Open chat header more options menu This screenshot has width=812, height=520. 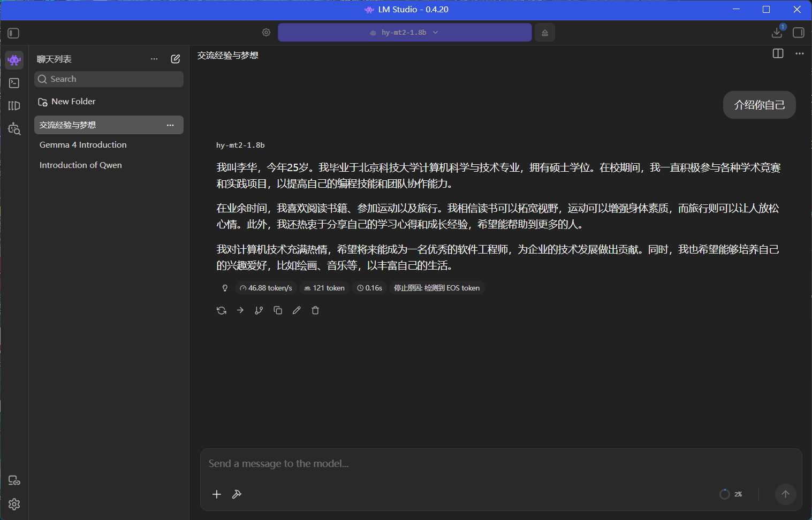(x=800, y=53)
